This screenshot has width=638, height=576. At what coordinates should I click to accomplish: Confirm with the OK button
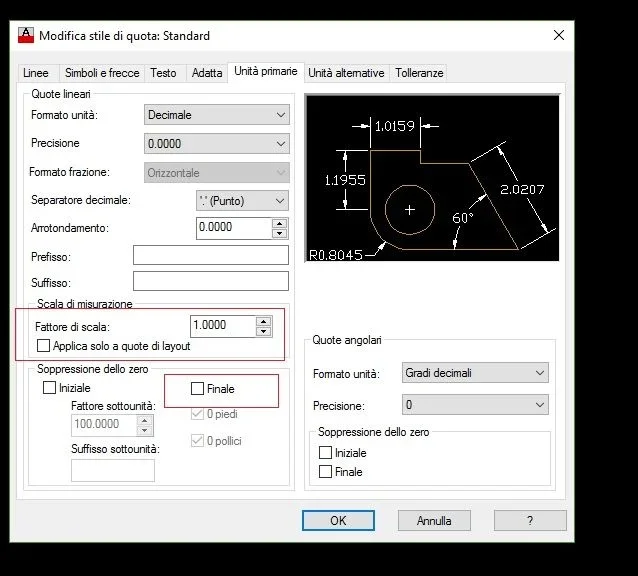click(x=338, y=520)
